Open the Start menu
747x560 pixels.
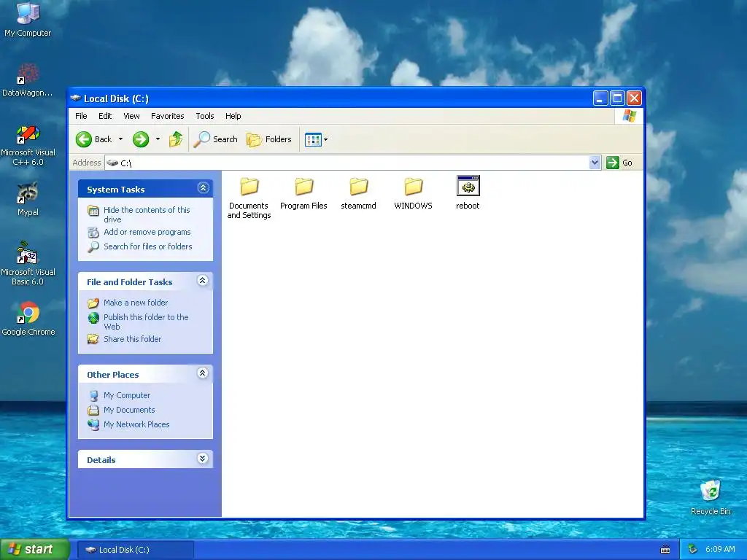[34, 550]
